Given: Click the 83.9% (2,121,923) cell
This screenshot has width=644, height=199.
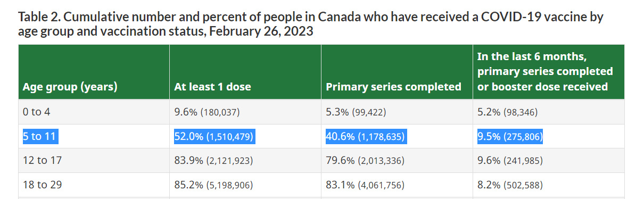Looking at the screenshot, I should click(x=213, y=161).
